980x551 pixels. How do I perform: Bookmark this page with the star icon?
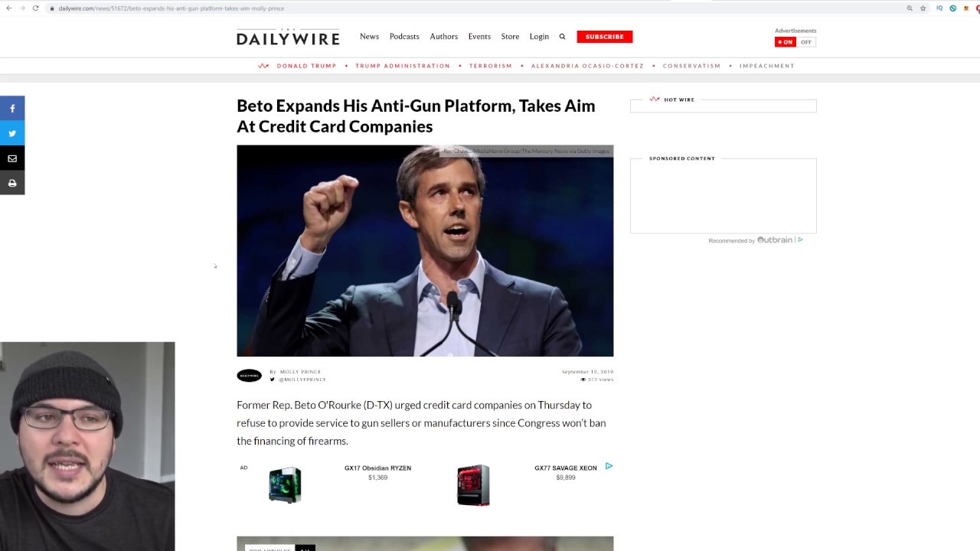point(923,8)
